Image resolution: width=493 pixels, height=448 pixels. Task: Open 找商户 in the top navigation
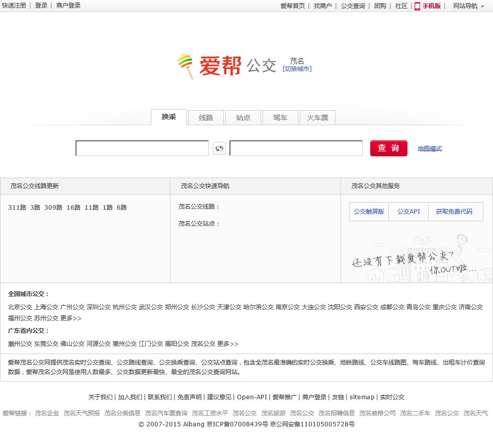click(x=323, y=6)
